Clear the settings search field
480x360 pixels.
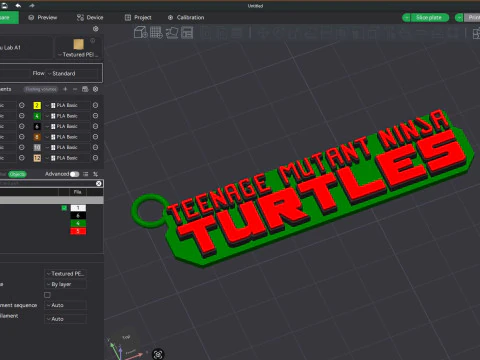[x=99, y=183]
